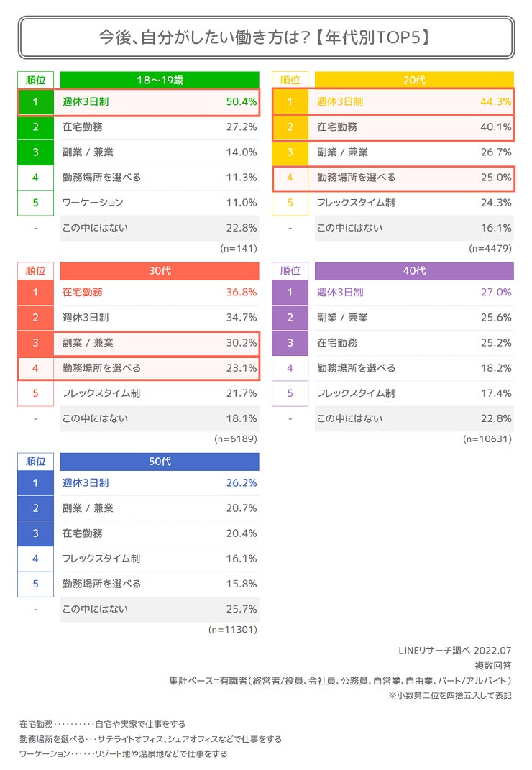Select the 在宅勤務 40.1% row in 20代
This screenshot has height=770, width=532.
coord(414,127)
